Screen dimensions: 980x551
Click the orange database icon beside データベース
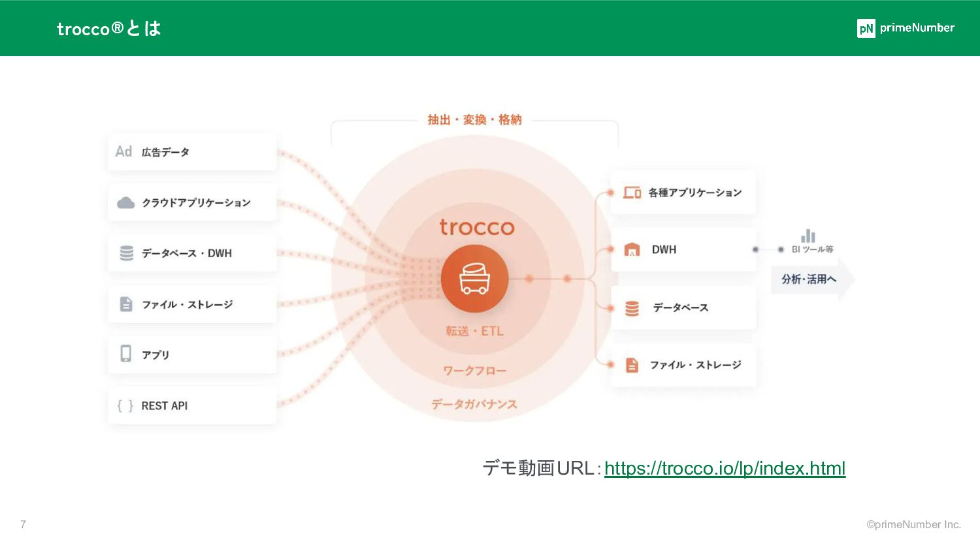click(x=632, y=308)
